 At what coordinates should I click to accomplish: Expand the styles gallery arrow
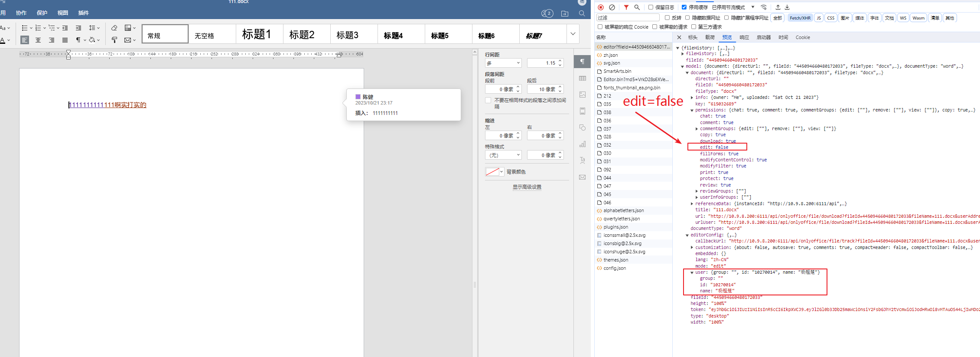coord(573,34)
